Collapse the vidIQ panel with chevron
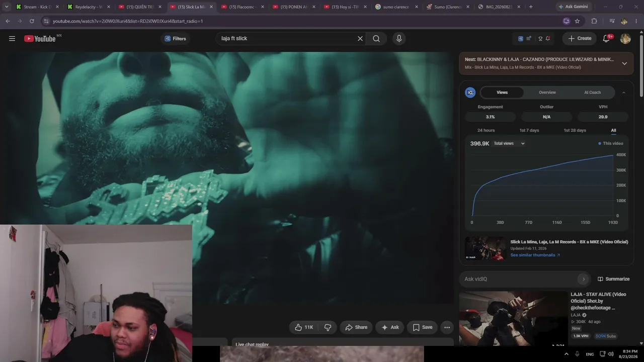This screenshot has height=362, width=644. [x=624, y=93]
